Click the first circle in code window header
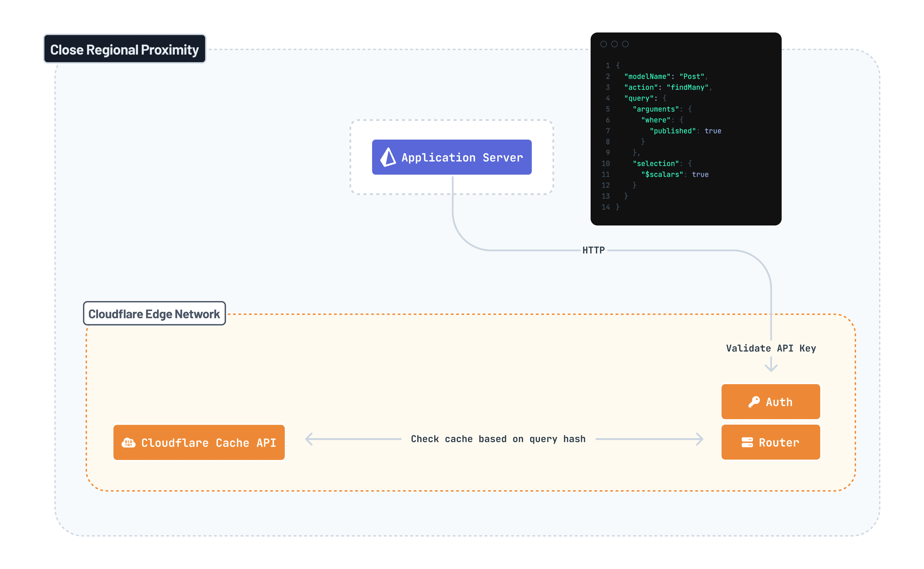The width and height of the screenshot is (924, 569). [603, 44]
